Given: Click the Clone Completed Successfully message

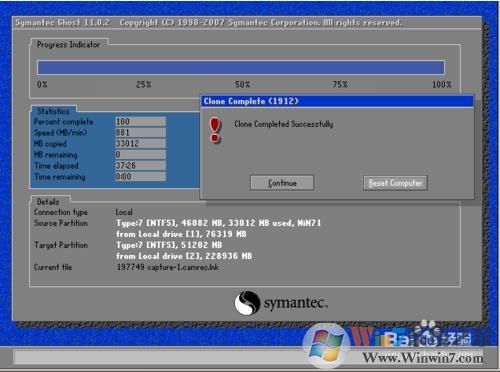Looking at the screenshot, I should click(284, 124).
